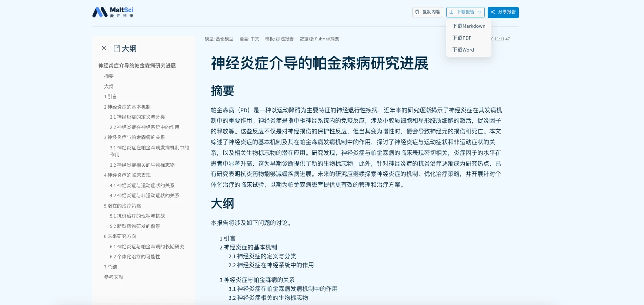Click 3.1 神经炎症在帕金森病发病机制中的作用 in report body
The height and width of the screenshot is (305, 644).
(283, 289)
